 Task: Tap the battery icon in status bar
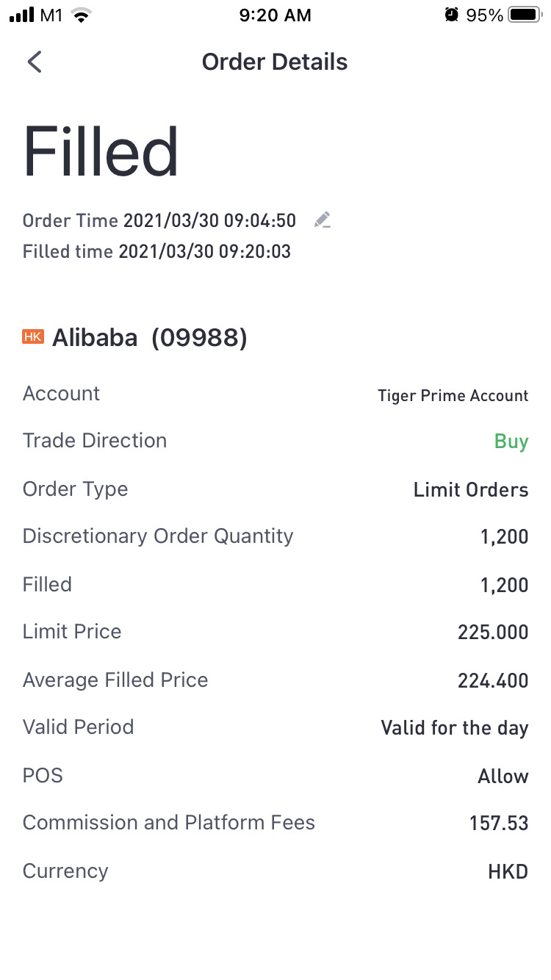tap(525, 15)
